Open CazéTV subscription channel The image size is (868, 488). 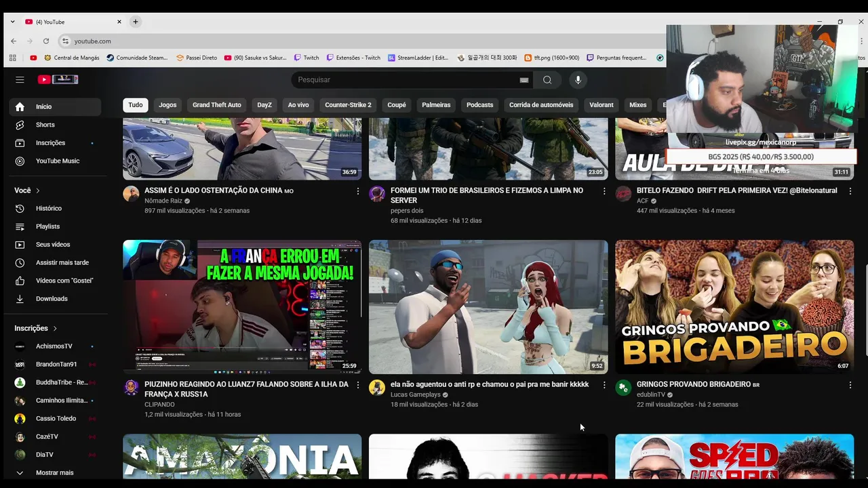55,436
